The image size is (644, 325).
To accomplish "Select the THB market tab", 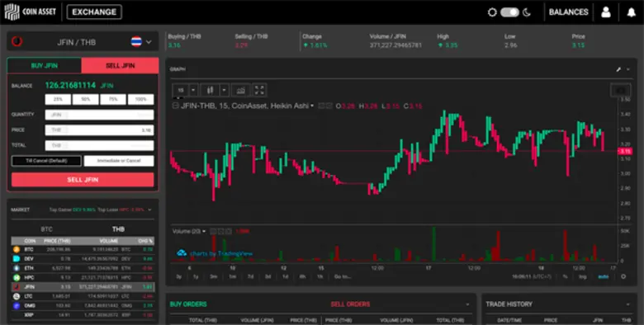I will (x=118, y=229).
